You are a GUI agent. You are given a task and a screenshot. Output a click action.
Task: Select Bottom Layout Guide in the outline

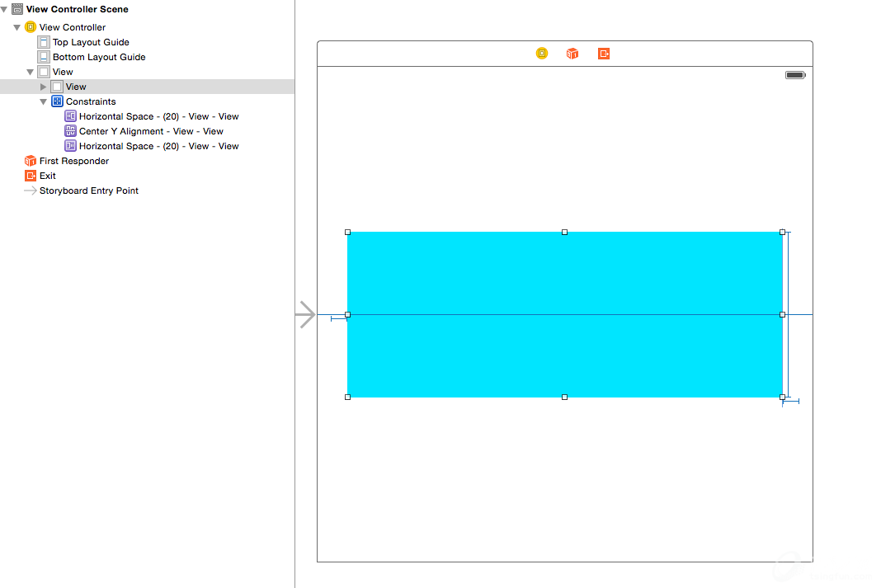(x=98, y=57)
